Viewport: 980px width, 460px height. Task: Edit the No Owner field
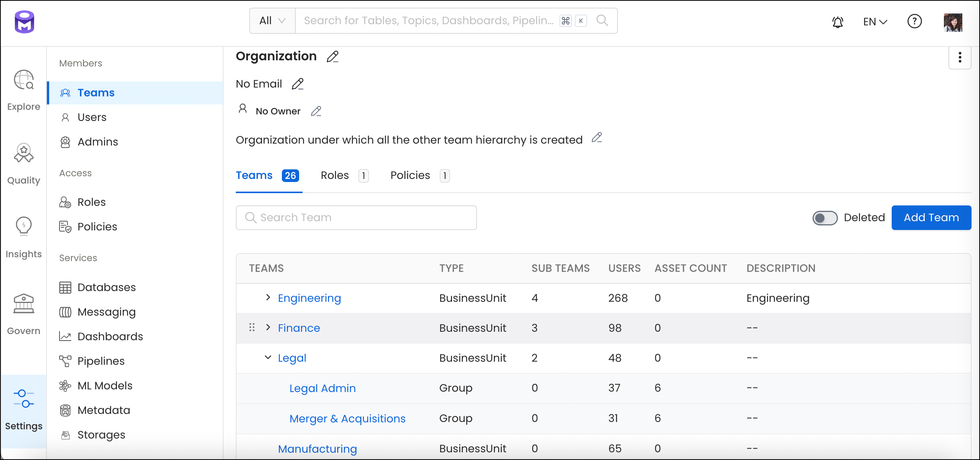(x=316, y=111)
